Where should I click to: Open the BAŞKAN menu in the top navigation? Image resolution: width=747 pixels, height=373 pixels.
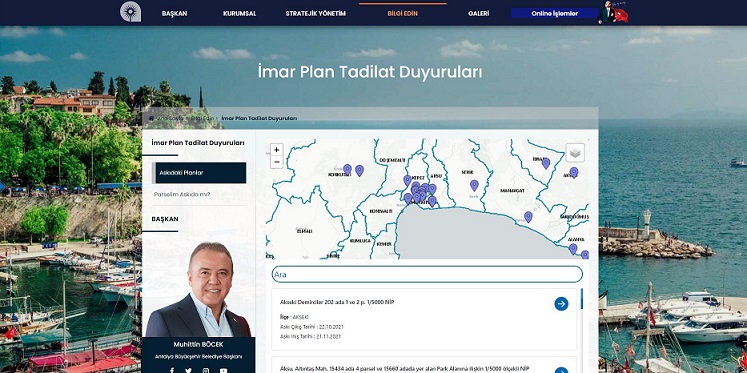pyautogui.click(x=174, y=13)
